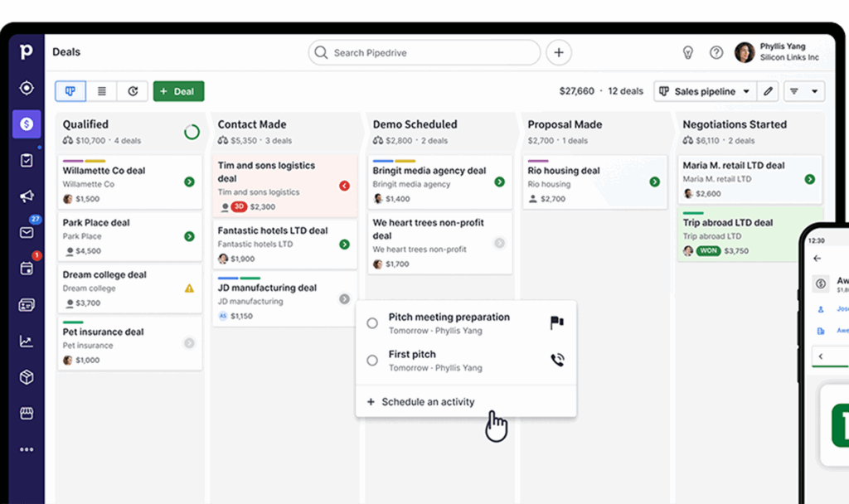
Task: Click the WON badge on Trip abroad
Action: tap(708, 250)
